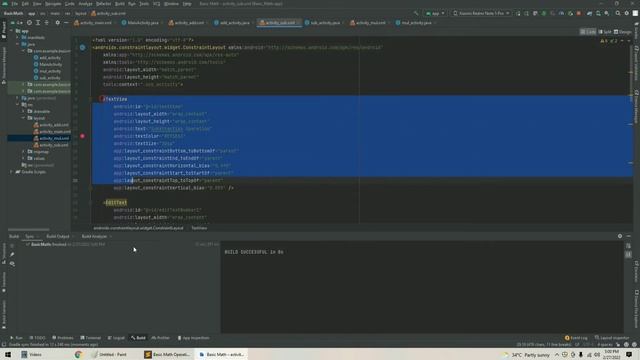
Task: Expand the mipmap folder
Action: [x=24, y=151]
